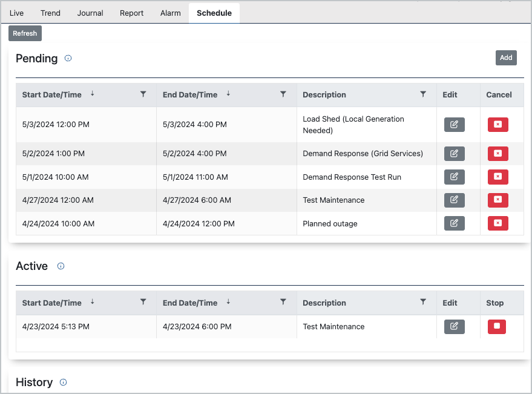Open the Trend tab

pyautogui.click(x=50, y=13)
